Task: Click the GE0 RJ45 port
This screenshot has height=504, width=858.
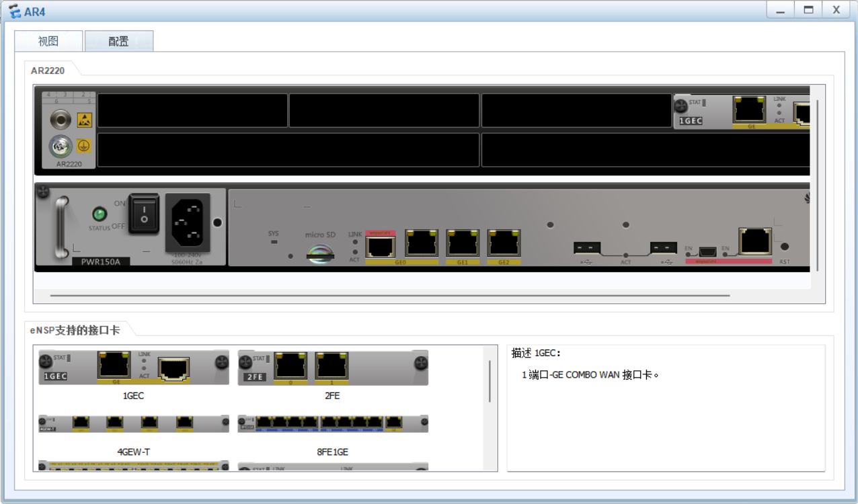Action: [x=422, y=243]
